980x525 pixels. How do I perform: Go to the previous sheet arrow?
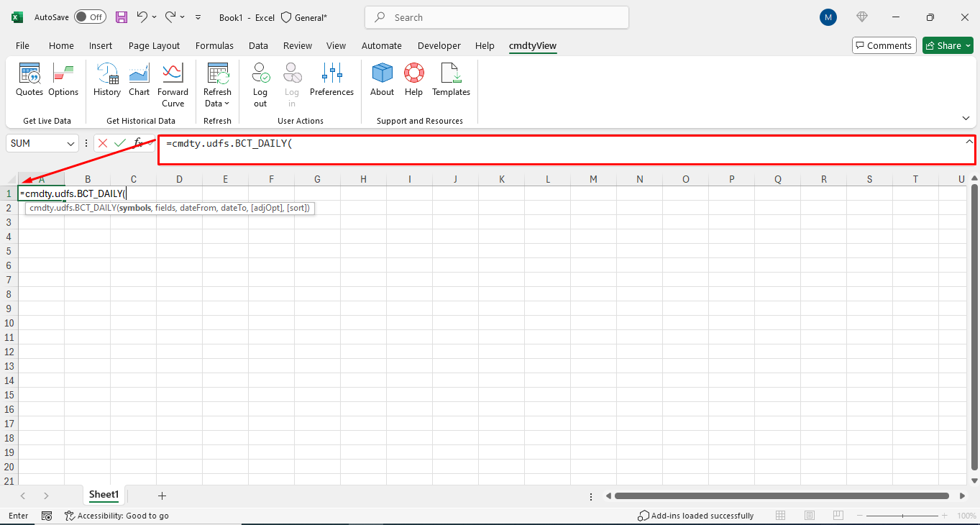pyautogui.click(x=23, y=496)
